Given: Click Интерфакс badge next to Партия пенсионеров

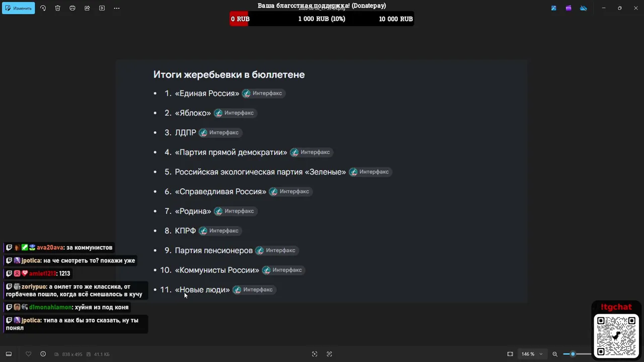Looking at the screenshot, I should tap(276, 250).
